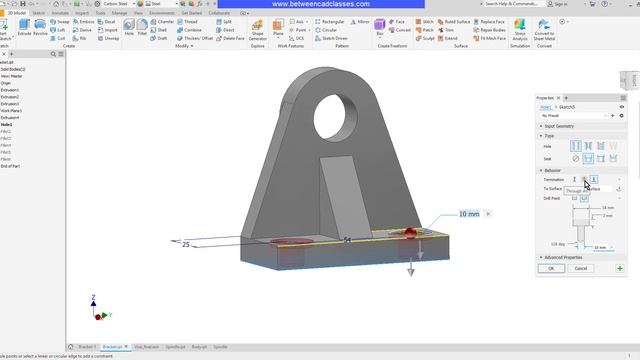Select the Split tool

[224, 22]
